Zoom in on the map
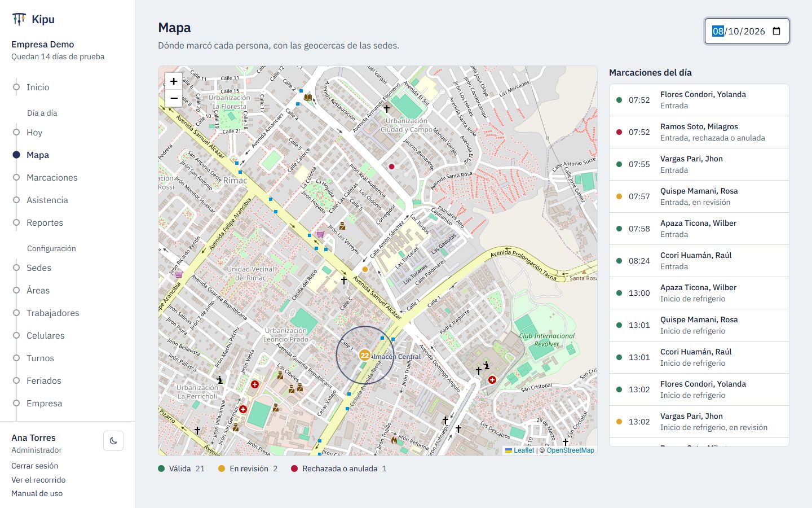This screenshot has height=508, width=812. click(174, 81)
